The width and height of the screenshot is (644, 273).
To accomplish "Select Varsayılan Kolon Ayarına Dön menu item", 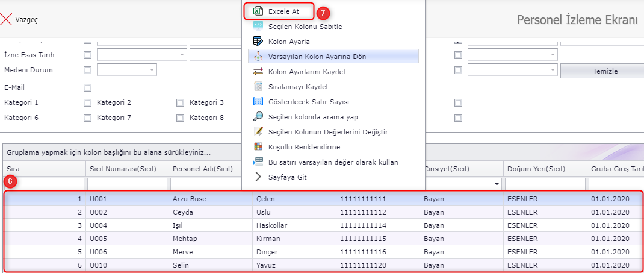I will coord(317,56).
